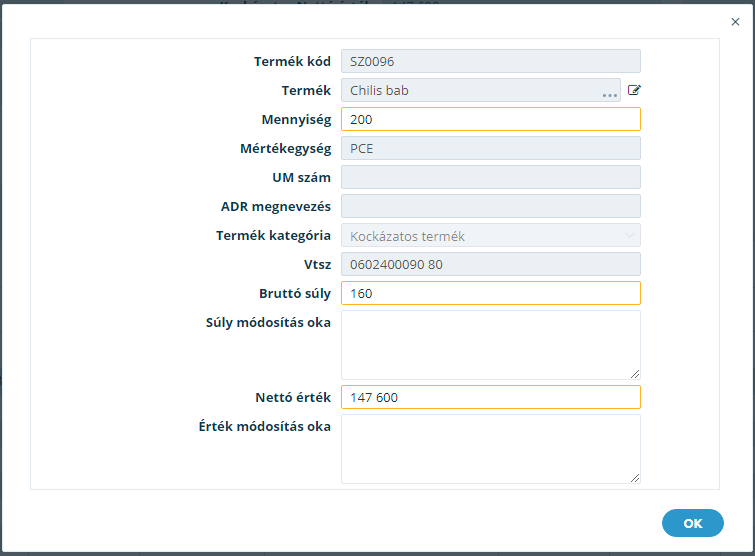Click the UM szám label

coord(301,178)
